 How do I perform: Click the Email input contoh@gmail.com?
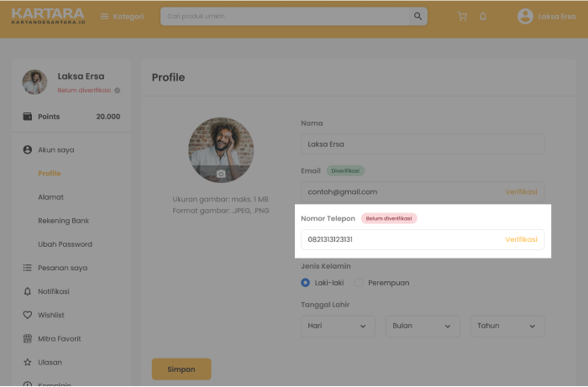(x=423, y=191)
